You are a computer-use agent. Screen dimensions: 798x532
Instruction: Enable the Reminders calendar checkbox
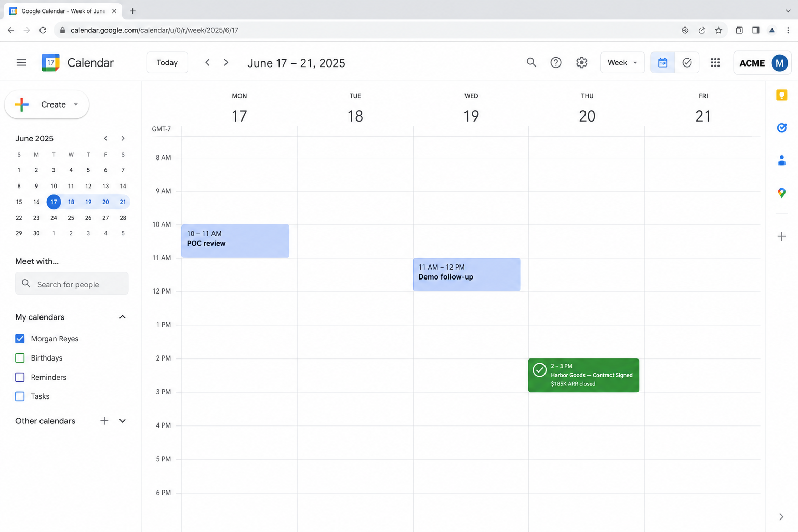[20, 377]
